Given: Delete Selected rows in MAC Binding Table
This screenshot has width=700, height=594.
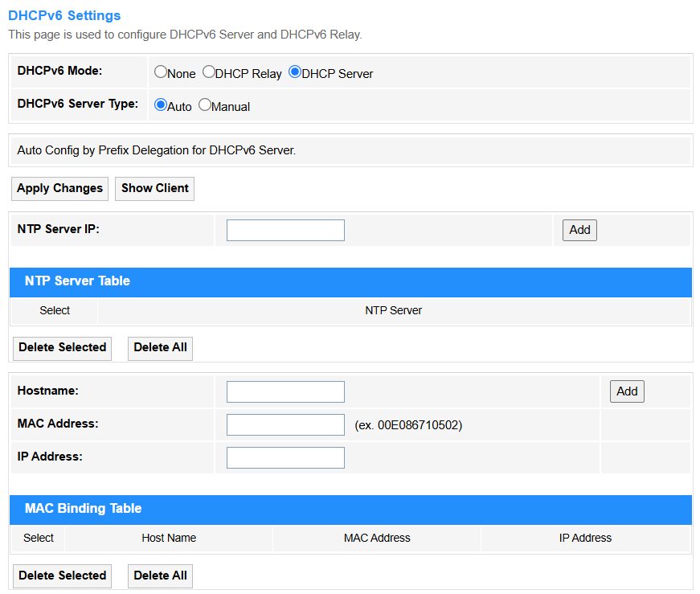Looking at the screenshot, I should click(62, 576).
